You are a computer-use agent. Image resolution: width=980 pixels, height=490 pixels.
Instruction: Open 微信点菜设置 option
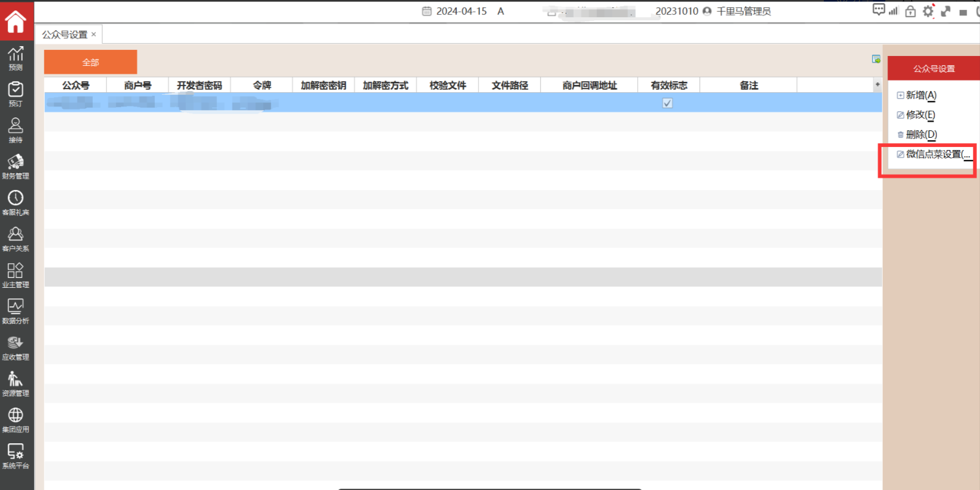[x=933, y=154]
